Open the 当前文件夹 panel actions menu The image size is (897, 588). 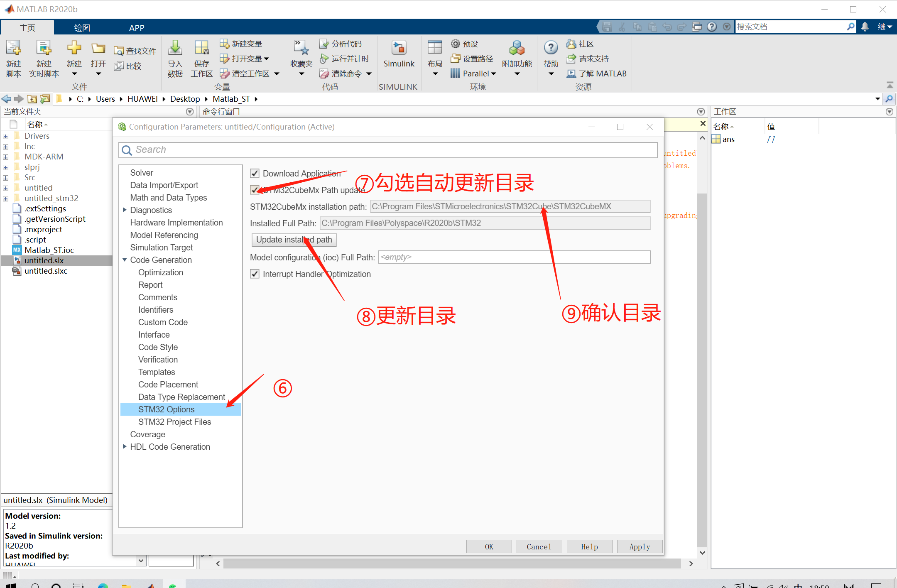pos(190,112)
